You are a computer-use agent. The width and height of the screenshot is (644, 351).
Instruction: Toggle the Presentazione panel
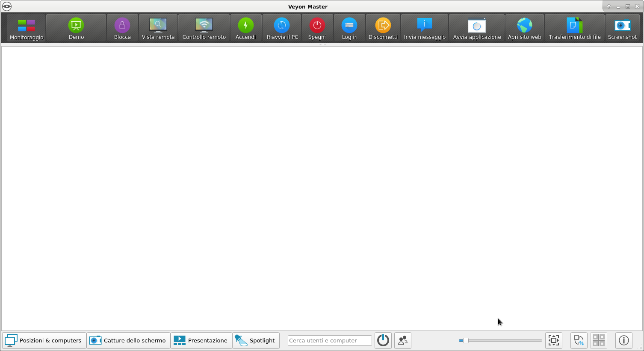201,341
